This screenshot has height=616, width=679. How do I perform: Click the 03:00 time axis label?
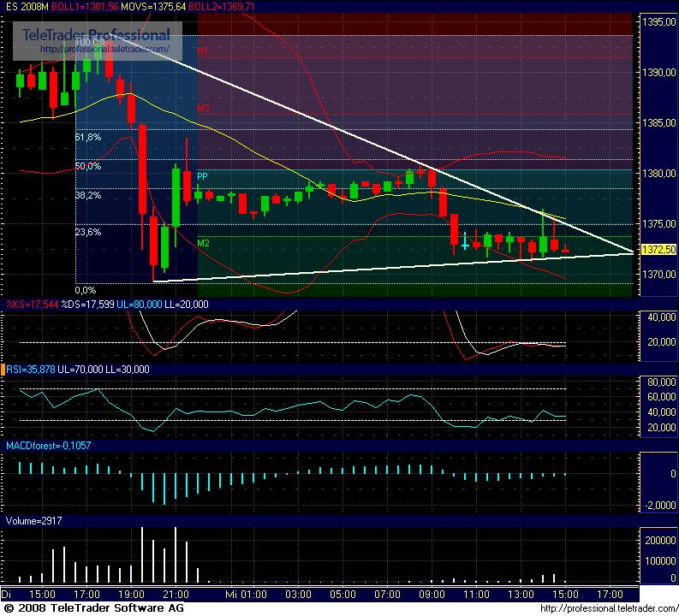pos(298,595)
